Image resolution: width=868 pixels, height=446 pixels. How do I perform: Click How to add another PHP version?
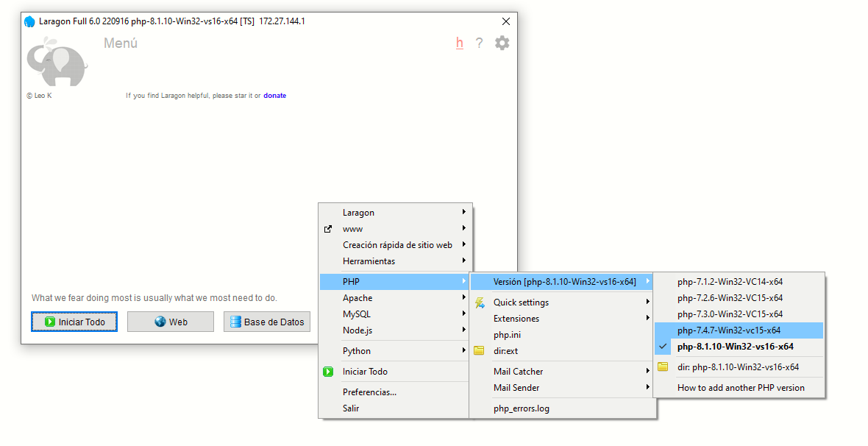click(x=741, y=388)
